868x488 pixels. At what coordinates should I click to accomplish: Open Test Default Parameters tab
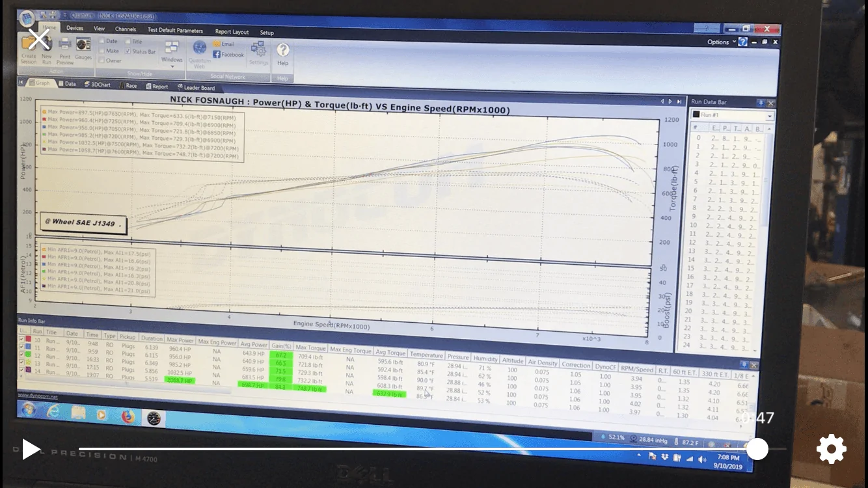[175, 31]
